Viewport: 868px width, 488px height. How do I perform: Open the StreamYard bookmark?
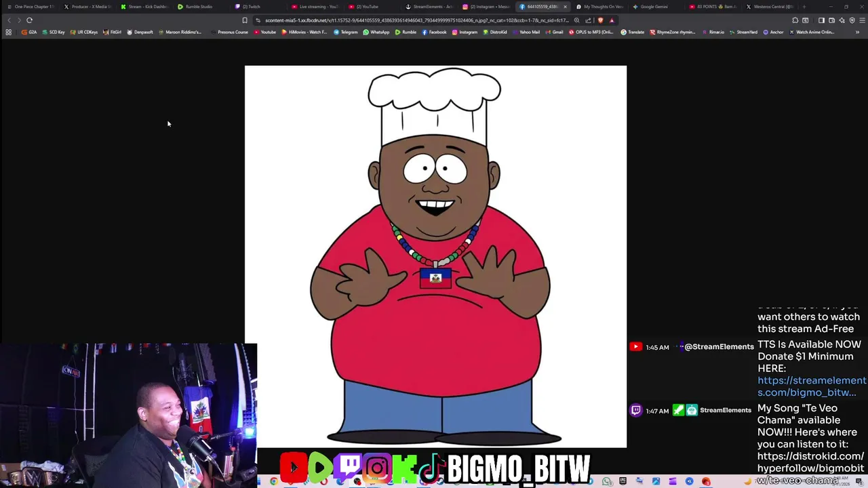pyautogui.click(x=744, y=32)
